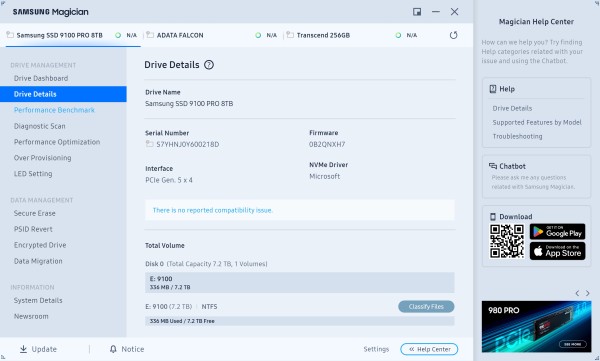Click the Help Center button

(429, 349)
